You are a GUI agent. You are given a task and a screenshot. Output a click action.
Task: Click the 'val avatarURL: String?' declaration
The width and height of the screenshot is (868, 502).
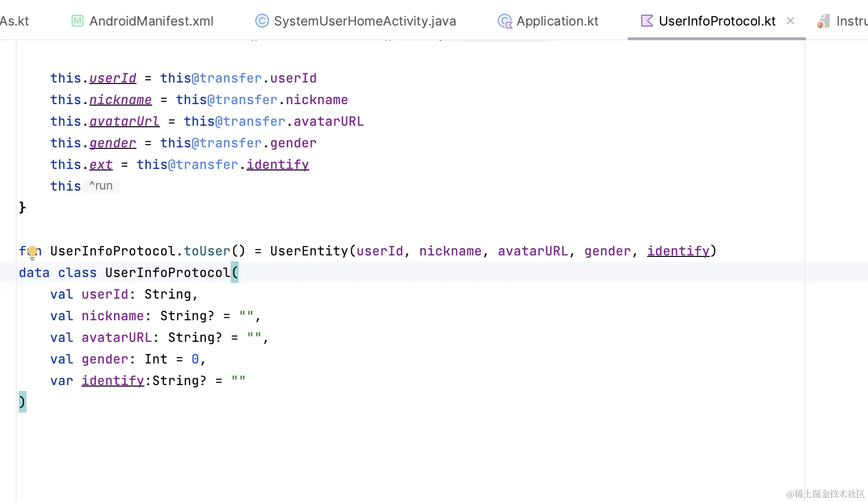point(160,337)
